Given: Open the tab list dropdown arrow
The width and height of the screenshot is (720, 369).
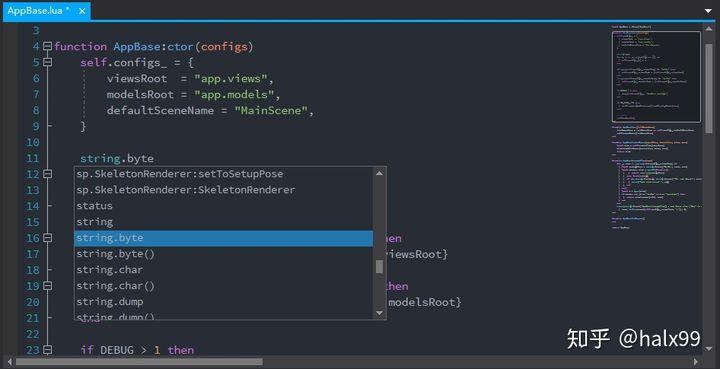Looking at the screenshot, I should [x=708, y=11].
